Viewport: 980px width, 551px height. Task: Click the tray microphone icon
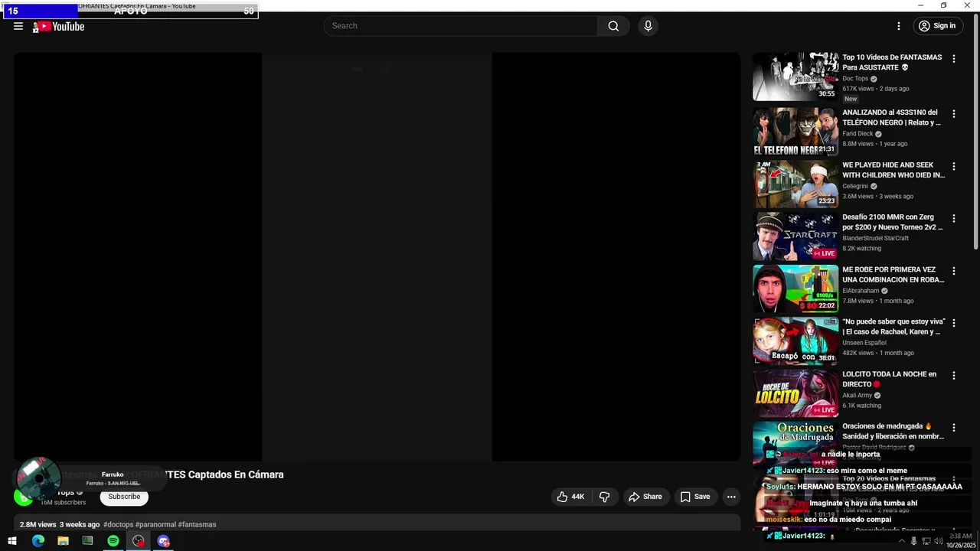click(913, 541)
